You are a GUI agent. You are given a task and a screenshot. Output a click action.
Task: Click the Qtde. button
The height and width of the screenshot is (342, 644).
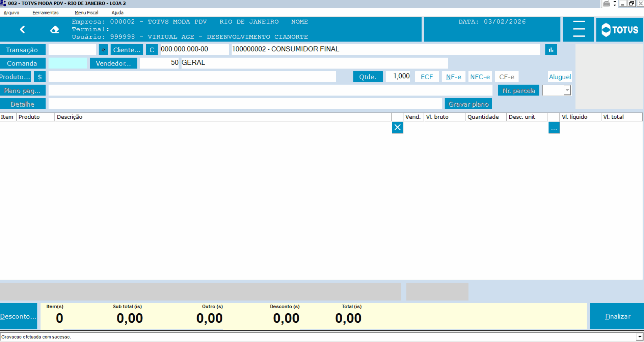[368, 77]
